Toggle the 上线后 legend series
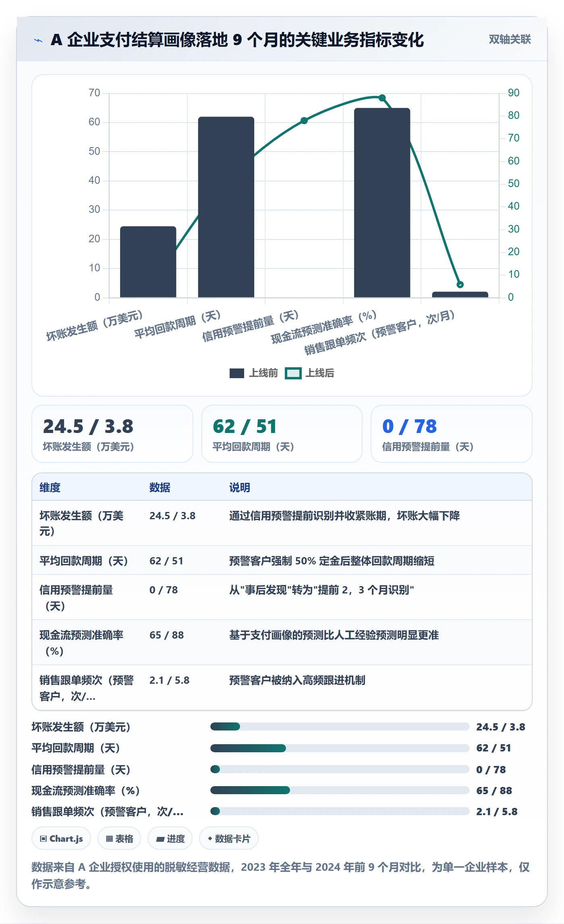This screenshot has width=564, height=924. (310, 373)
